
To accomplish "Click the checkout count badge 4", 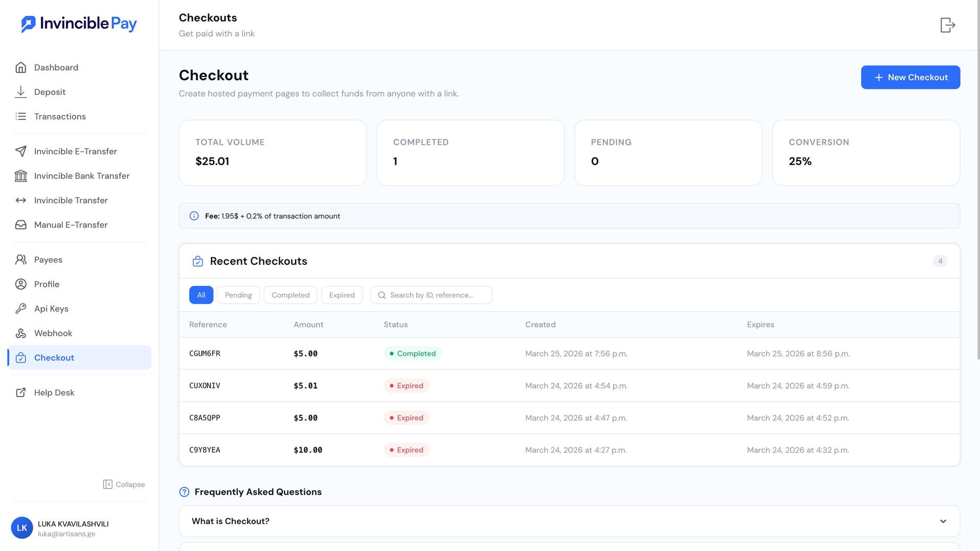I will [x=940, y=261].
